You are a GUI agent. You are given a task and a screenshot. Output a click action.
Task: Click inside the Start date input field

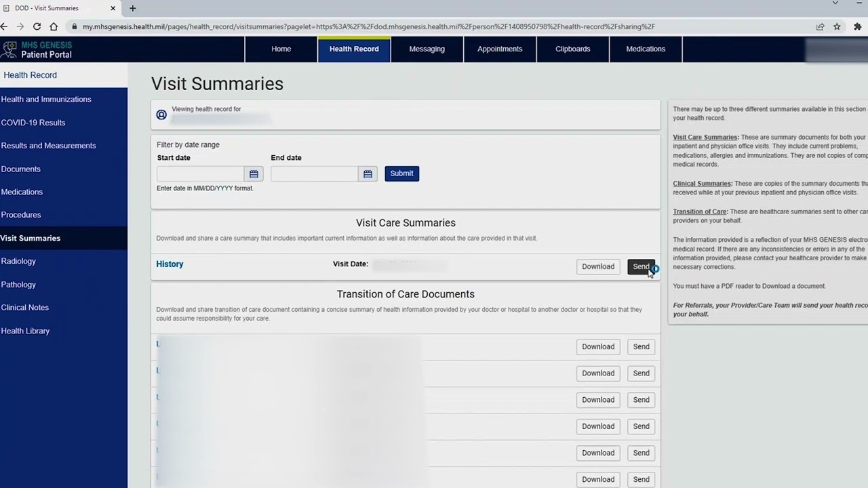(200, 174)
